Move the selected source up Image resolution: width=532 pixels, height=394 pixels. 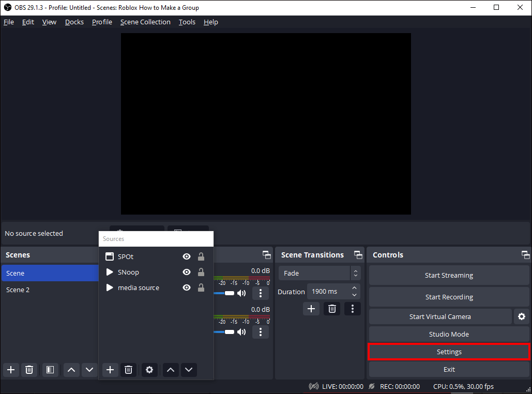(171, 370)
